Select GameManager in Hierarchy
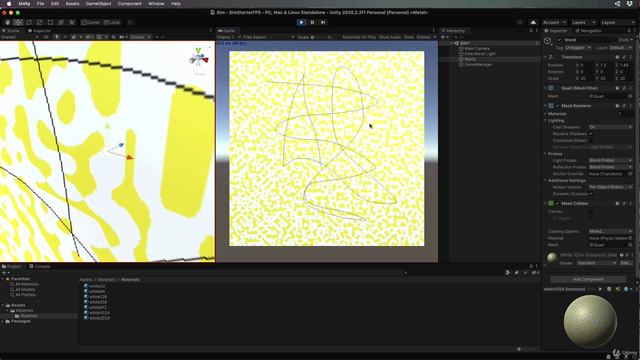 coord(478,64)
